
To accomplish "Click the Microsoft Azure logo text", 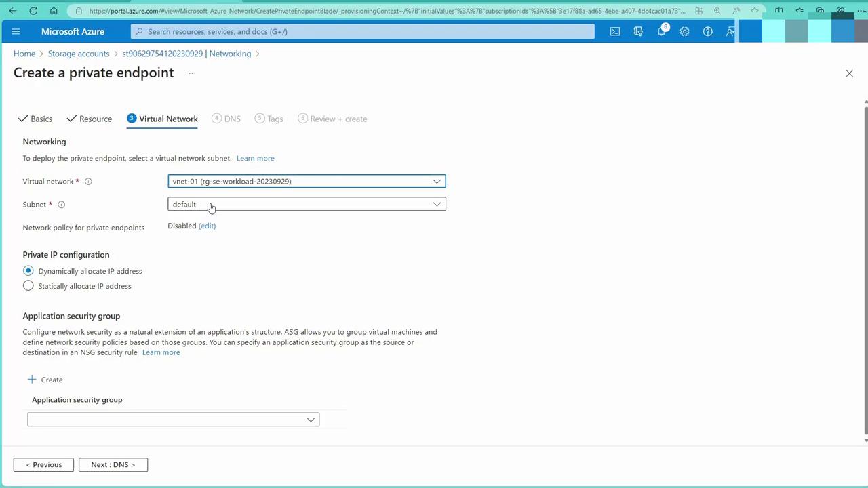I will tap(73, 31).
